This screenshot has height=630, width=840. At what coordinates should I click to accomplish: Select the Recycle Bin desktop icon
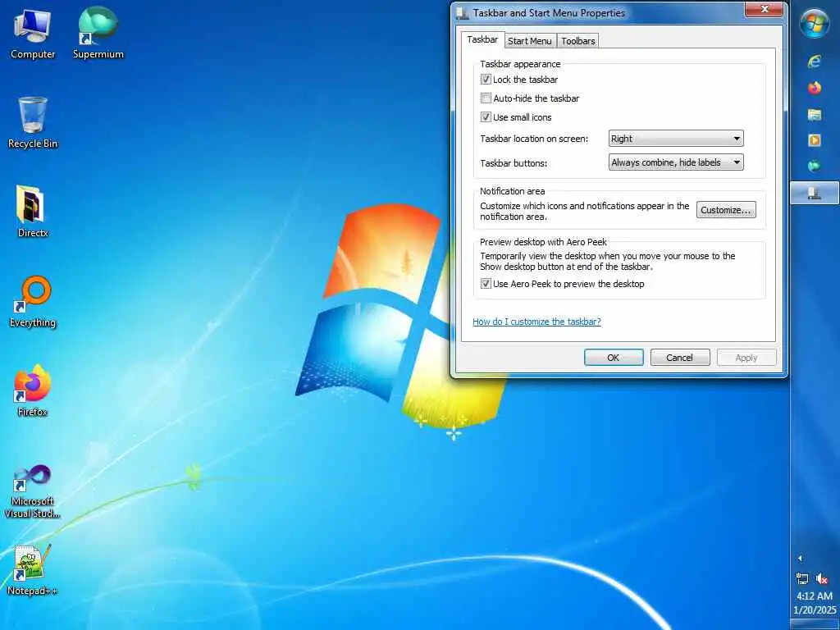(x=33, y=122)
